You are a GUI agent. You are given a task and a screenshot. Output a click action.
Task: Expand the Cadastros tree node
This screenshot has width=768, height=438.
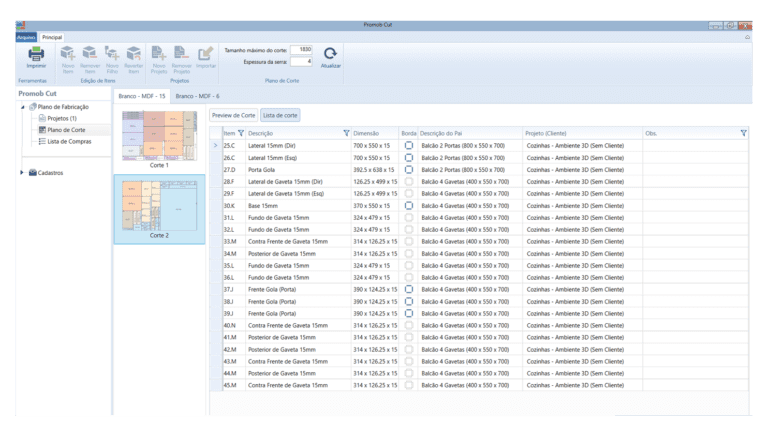pyautogui.click(x=22, y=172)
